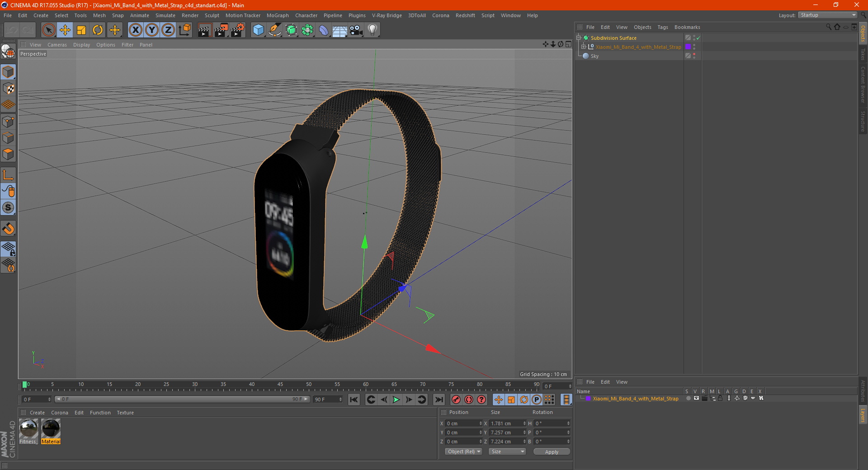
Task: Open the Motion Tracker menu
Action: tap(243, 15)
